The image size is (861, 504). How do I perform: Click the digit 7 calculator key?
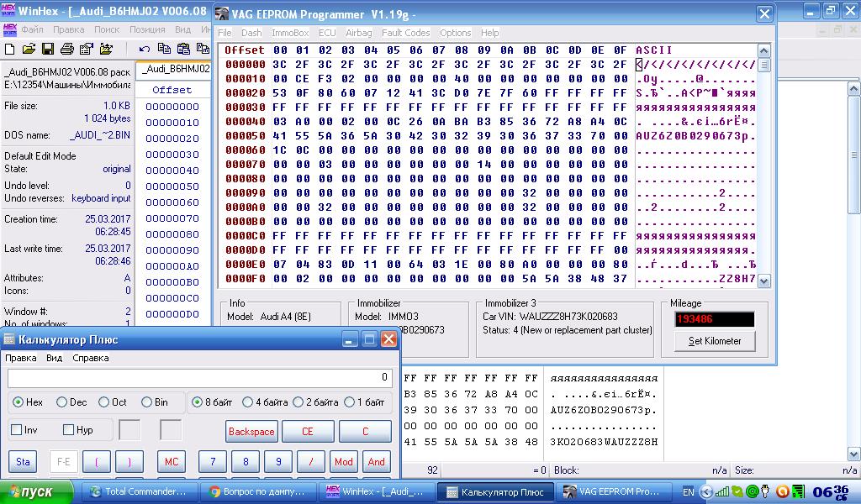[x=213, y=462]
